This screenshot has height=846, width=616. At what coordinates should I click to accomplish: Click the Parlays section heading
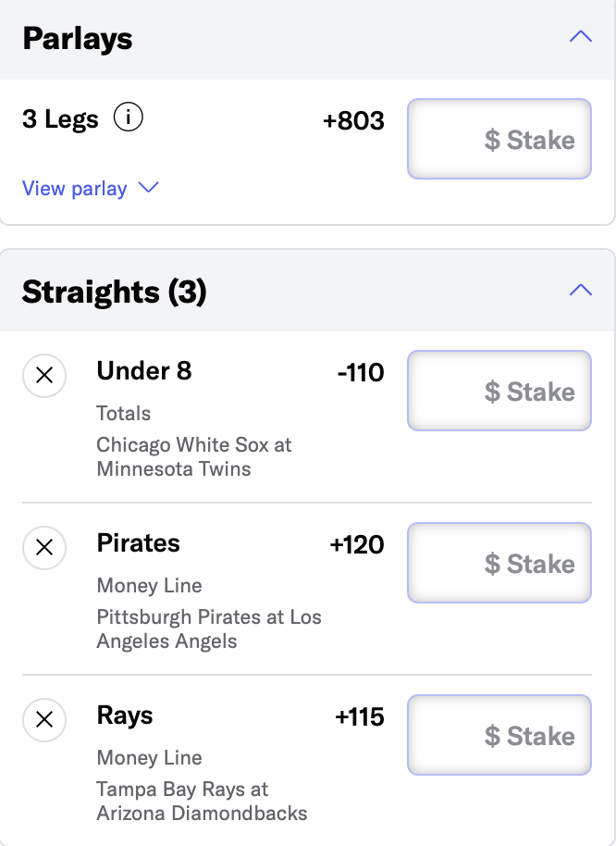[x=78, y=39]
